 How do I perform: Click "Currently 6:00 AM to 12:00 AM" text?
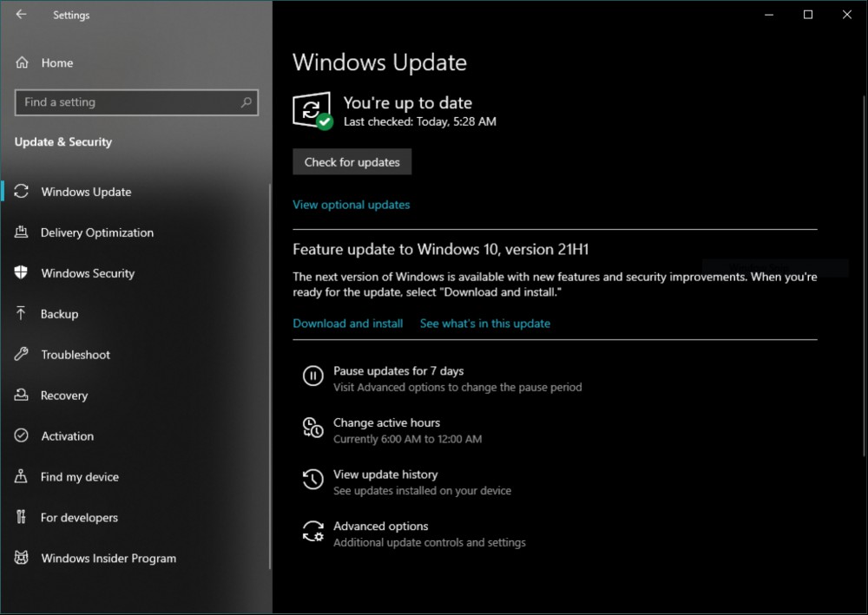click(407, 439)
